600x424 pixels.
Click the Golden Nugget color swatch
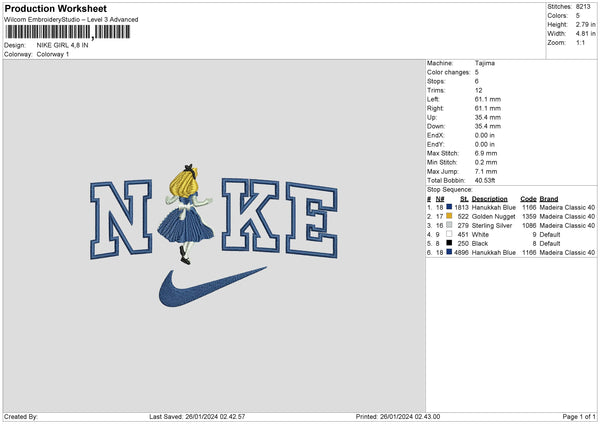click(449, 216)
